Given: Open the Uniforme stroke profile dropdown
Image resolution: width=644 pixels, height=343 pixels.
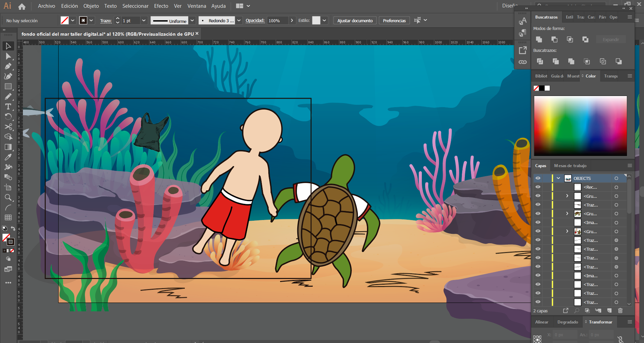Looking at the screenshot, I should pyautogui.click(x=192, y=21).
